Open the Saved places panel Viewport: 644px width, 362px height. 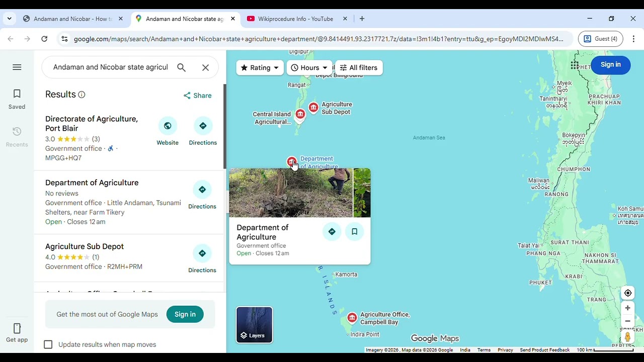click(17, 99)
